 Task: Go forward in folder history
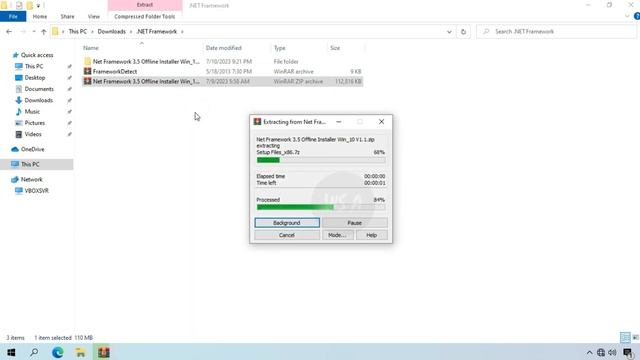point(23,31)
